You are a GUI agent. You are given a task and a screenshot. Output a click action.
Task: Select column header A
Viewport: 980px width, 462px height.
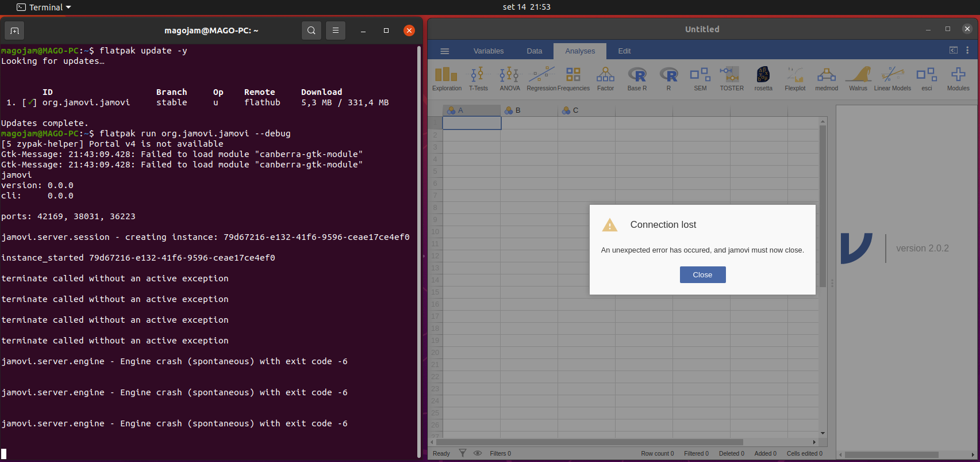(471, 110)
